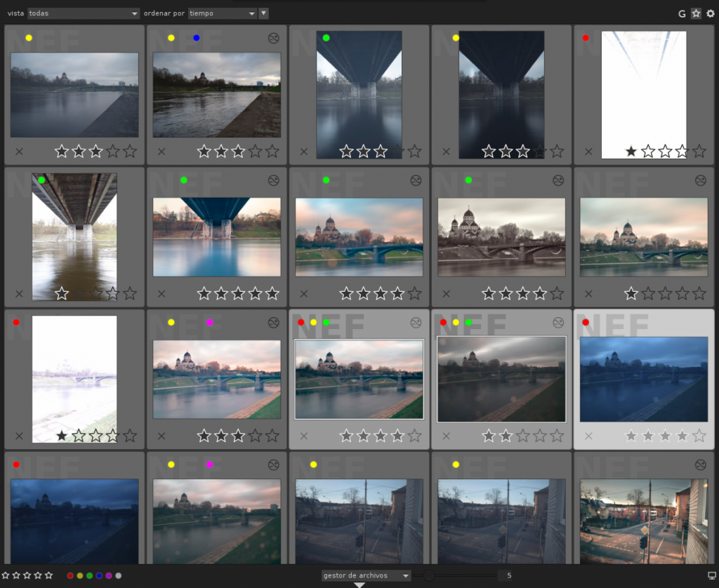Apply five-star rating in bottom toolbar
The height and width of the screenshot is (588, 719).
pos(48,575)
